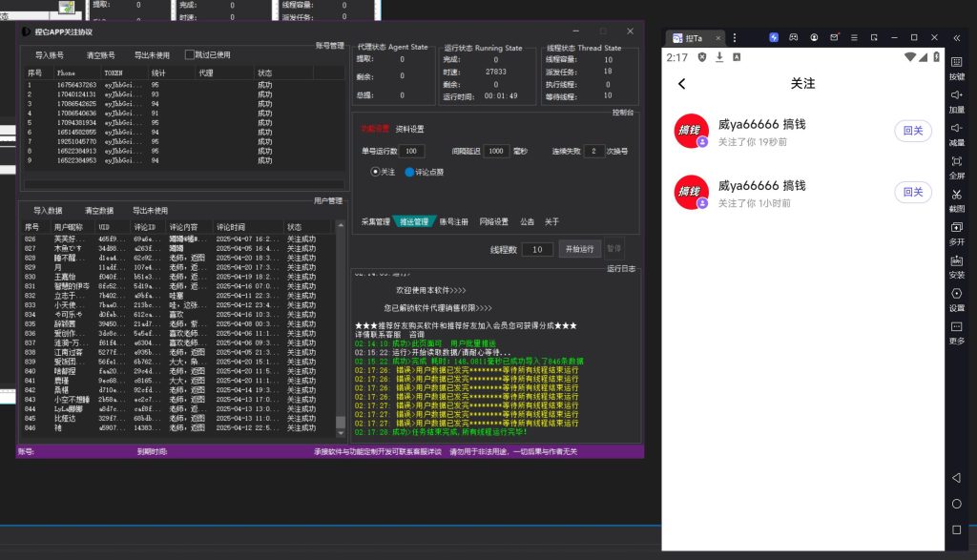The height and width of the screenshot is (560, 977).
Task: Tap 回关 for the first follower
Action: pyautogui.click(x=913, y=132)
